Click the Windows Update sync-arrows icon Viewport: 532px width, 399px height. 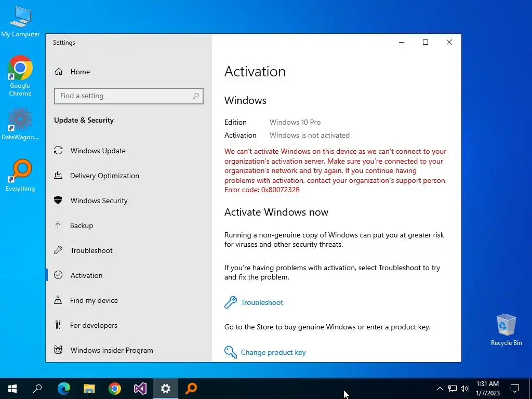(58, 150)
